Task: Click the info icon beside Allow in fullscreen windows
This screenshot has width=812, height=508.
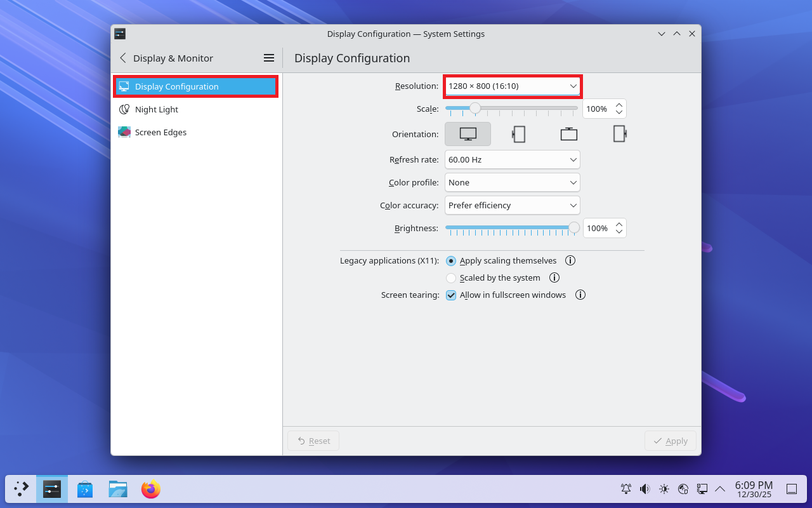Action: tap(580, 295)
